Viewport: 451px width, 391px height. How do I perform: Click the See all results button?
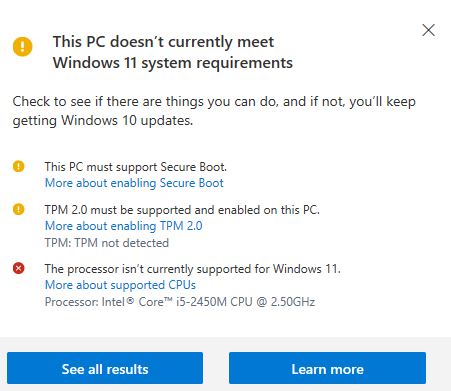tap(105, 368)
